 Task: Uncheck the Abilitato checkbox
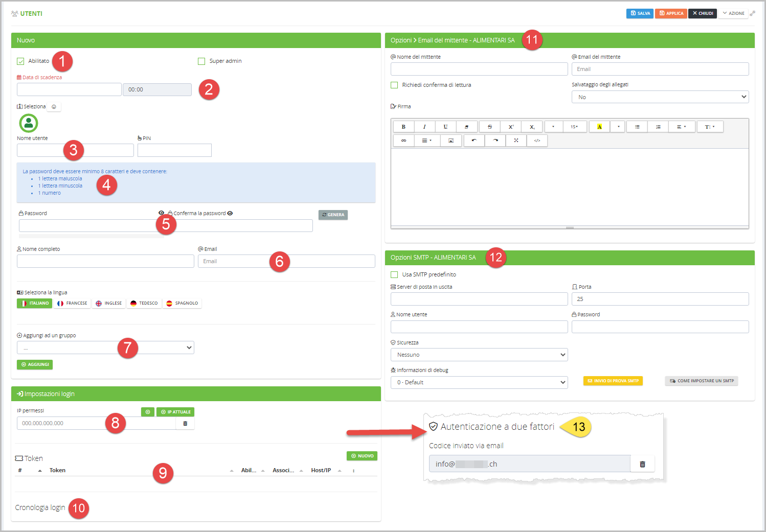coord(21,61)
